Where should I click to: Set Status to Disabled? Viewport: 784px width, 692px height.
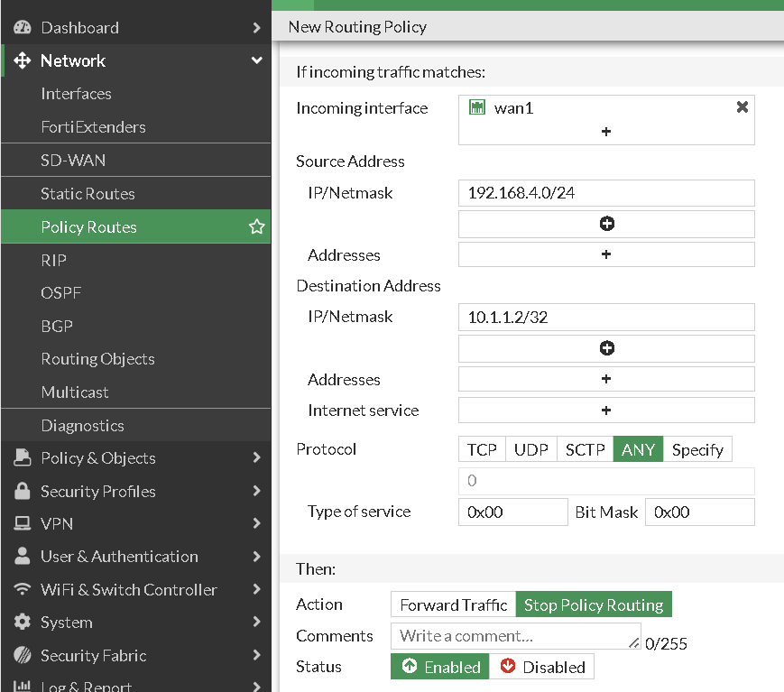tap(542, 668)
